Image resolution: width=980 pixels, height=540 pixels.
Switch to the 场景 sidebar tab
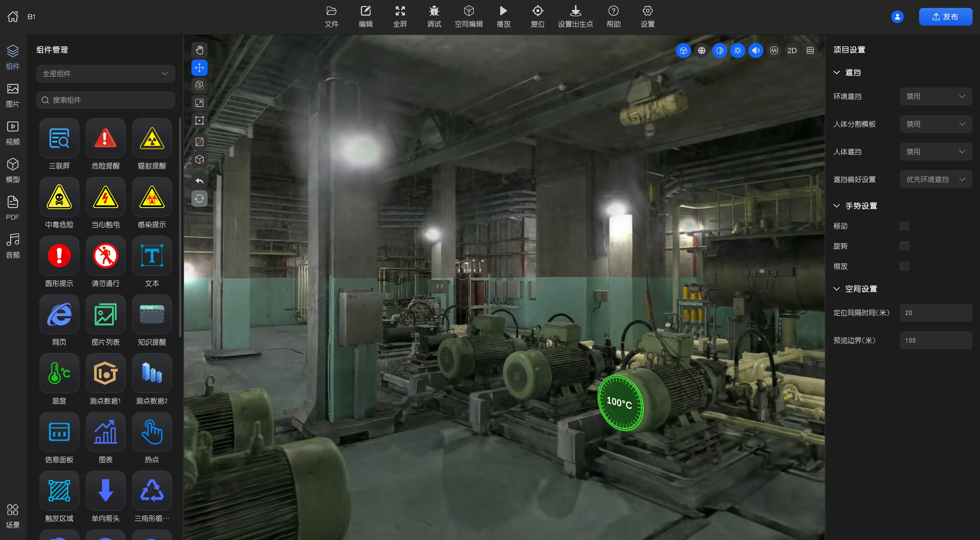coord(13,516)
